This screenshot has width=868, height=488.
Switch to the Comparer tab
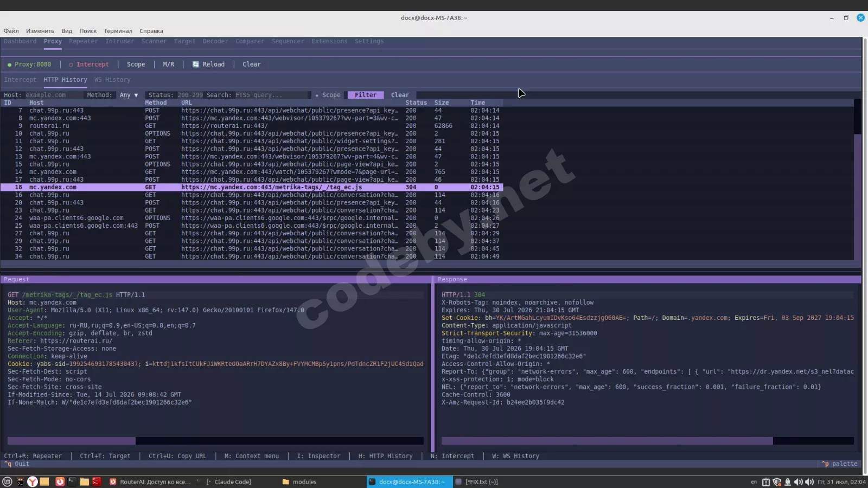click(250, 41)
